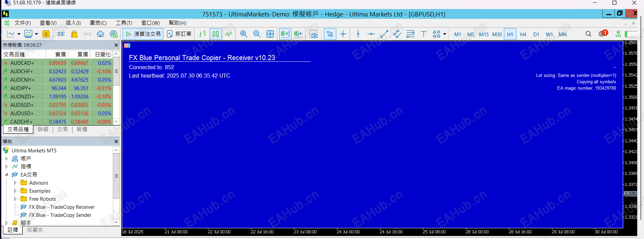
Task: Open the chart type dropdown arrow
Action: [x=19, y=34]
